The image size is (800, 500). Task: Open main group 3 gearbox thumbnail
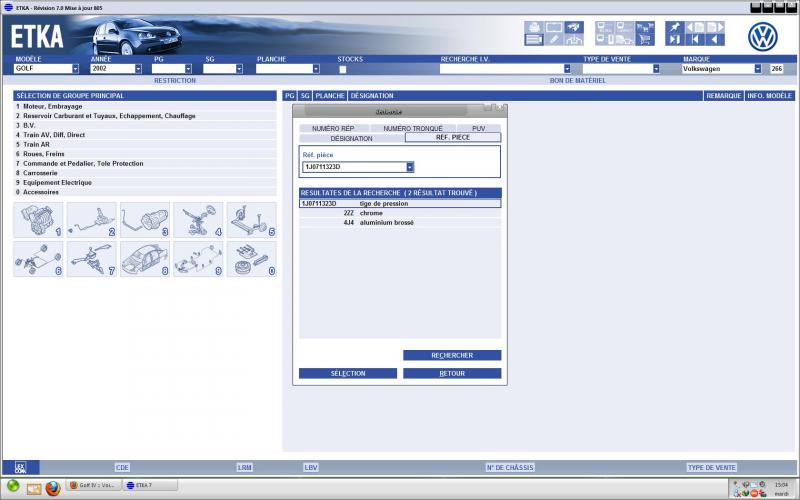tap(145, 220)
